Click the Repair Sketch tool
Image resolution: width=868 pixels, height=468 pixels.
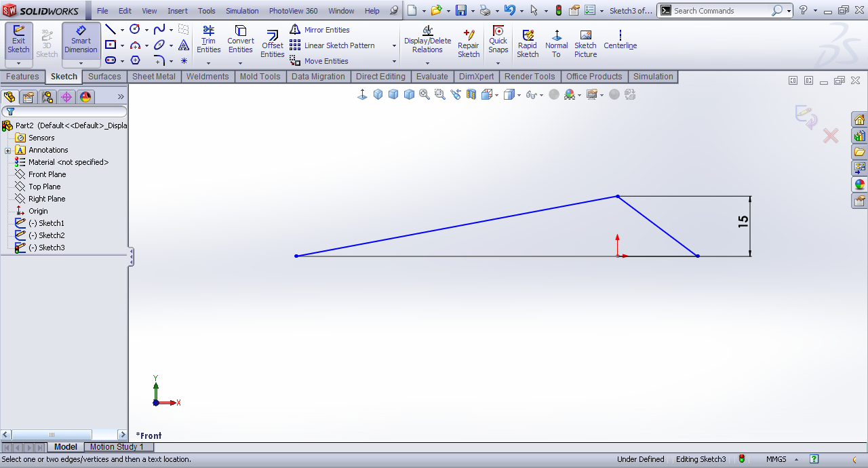coord(468,44)
